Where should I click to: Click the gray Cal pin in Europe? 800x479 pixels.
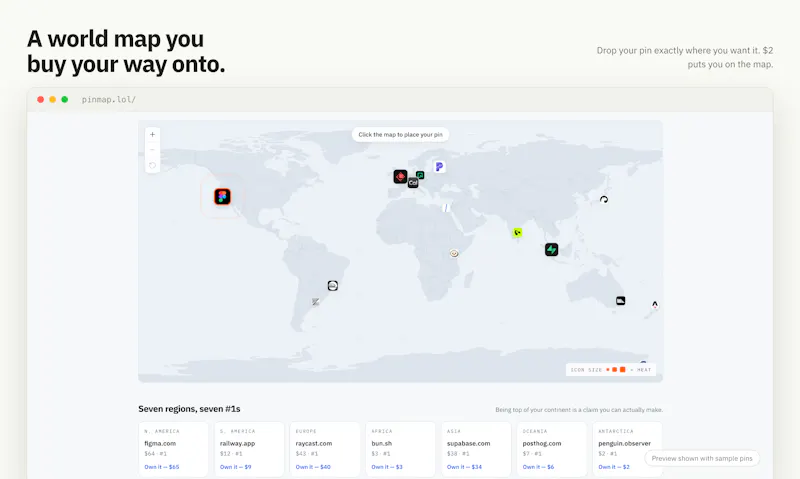(x=413, y=183)
